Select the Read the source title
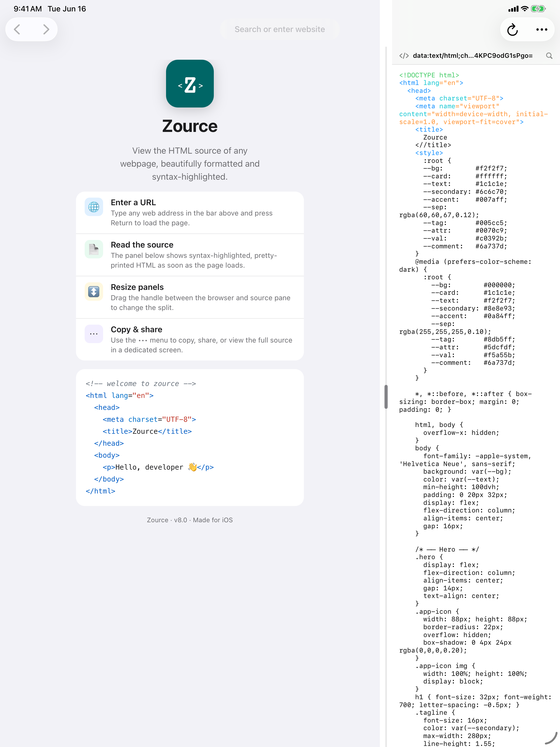560x747 pixels. (x=142, y=245)
